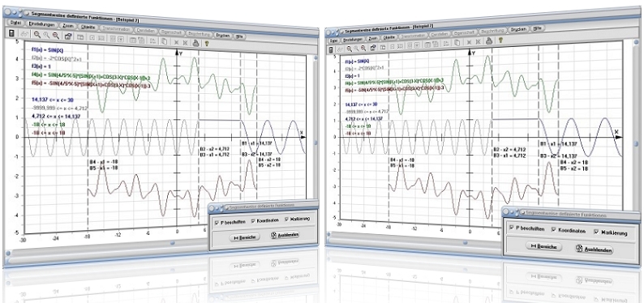Click the first magnifier zoom icon, left window
The image size is (644, 303).
click(x=37, y=35)
